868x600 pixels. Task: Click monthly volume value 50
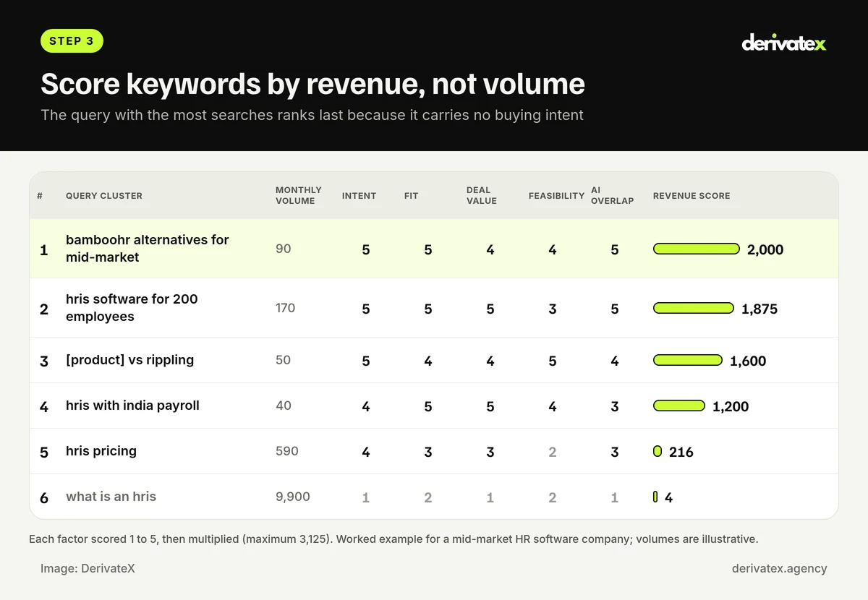[x=284, y=360]
